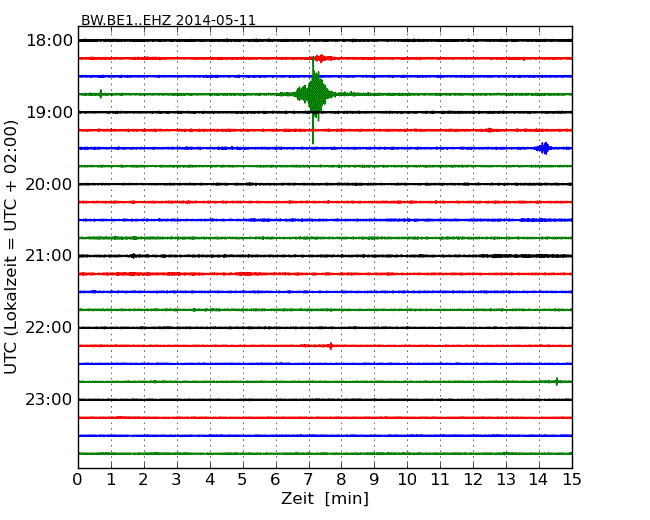Click the 19:00 time label
The width and height of the screenshot is (650, 520).
49,112
